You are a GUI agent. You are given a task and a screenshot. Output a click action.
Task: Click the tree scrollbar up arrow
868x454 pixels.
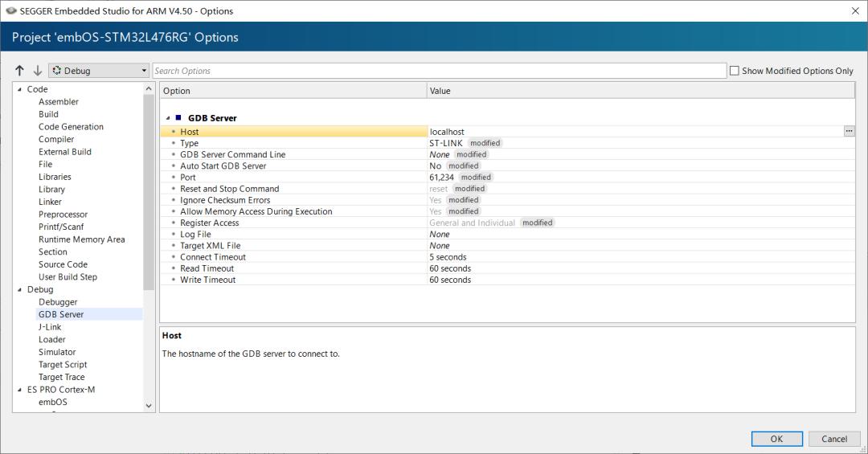[x=149, y=88]
